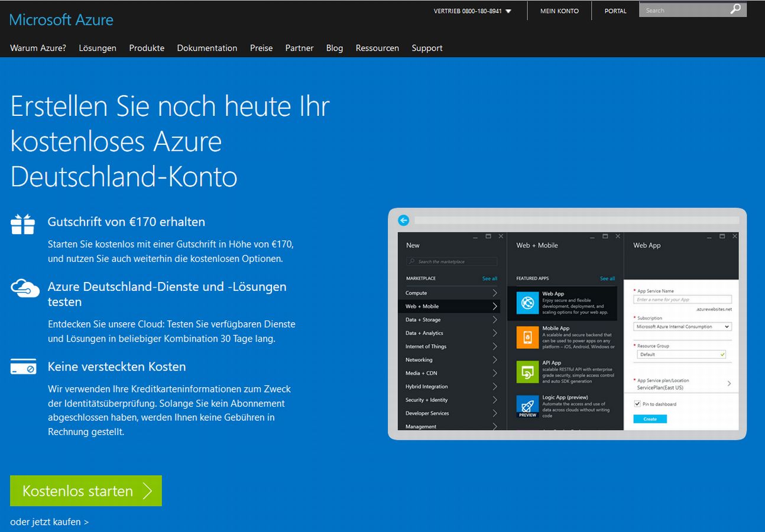Image resolution: width=765 pixels, height=532 pixels.
Task: Click the 'Gutschrift von €170 erhalten' heading
Action: (127, 222)
